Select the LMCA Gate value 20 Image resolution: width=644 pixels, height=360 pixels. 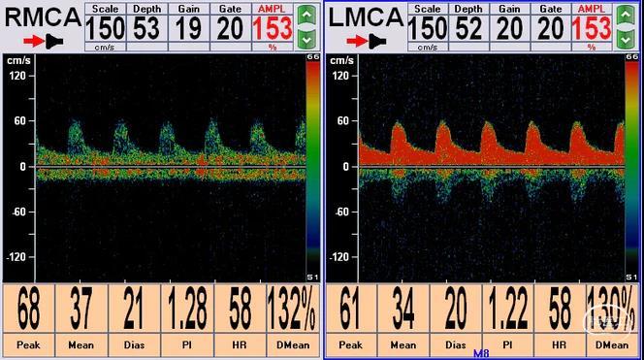(550, 28)
